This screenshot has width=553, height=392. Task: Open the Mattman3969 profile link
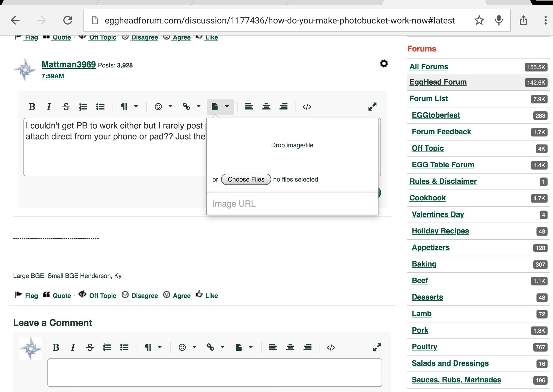point(69,64)
